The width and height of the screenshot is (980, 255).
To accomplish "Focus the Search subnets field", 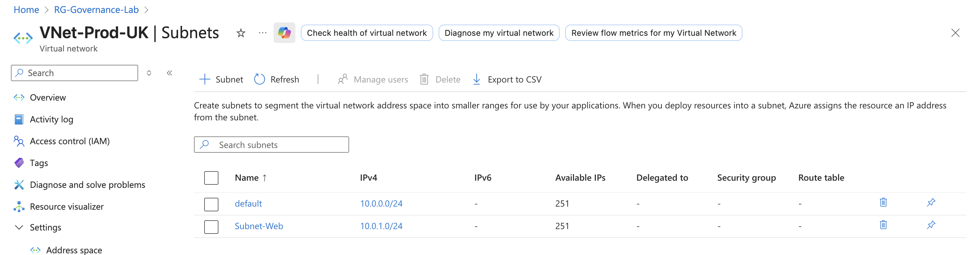I will click(271, 145).
